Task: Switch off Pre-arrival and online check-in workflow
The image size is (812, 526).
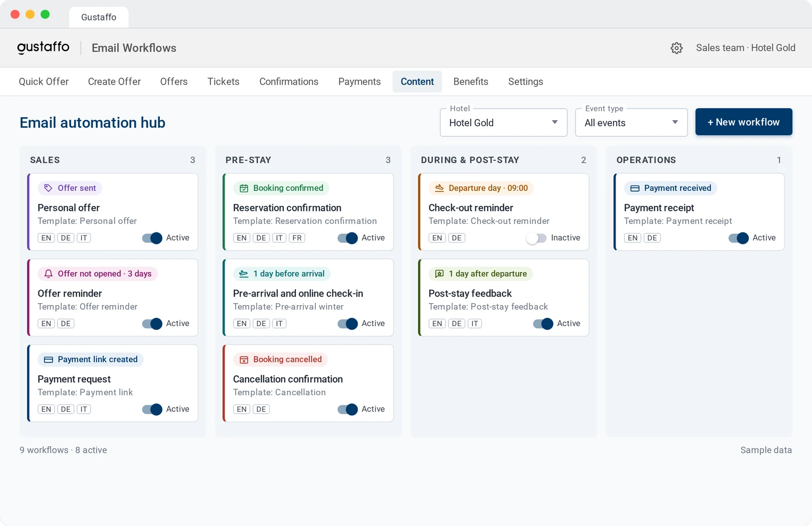Action: 347,324
